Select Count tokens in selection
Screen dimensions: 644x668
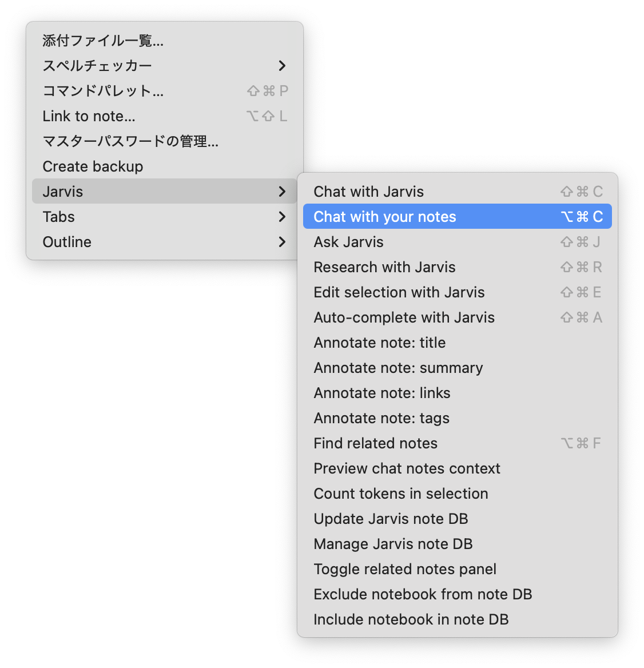pos(400,494)
